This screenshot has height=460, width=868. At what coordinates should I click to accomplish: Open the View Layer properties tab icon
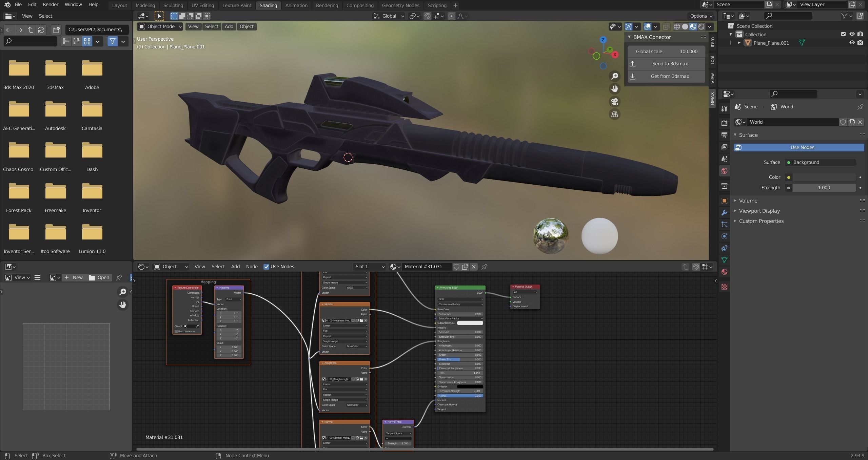pyautogui.click(x=724, y=147)
